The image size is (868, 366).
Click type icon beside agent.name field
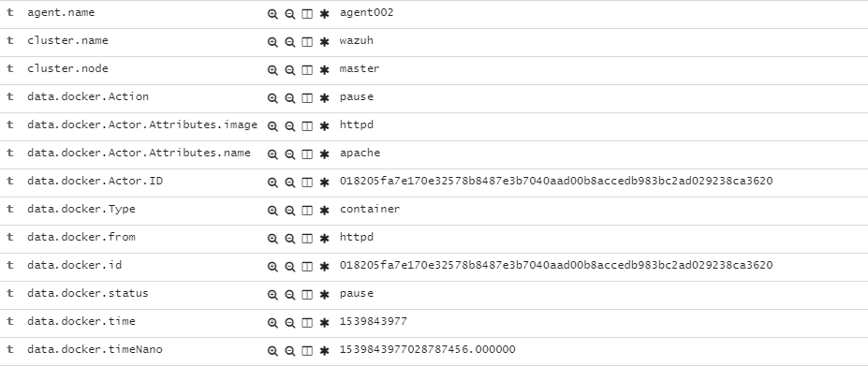coord(10,12)
